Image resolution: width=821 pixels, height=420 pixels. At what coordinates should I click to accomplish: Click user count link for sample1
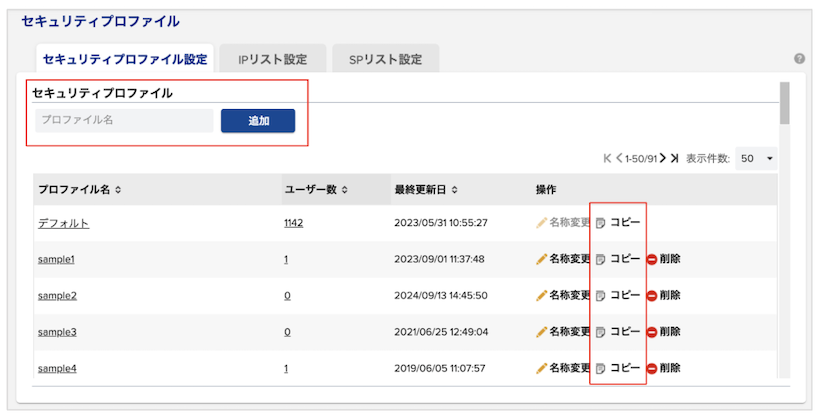coord(286,259)
